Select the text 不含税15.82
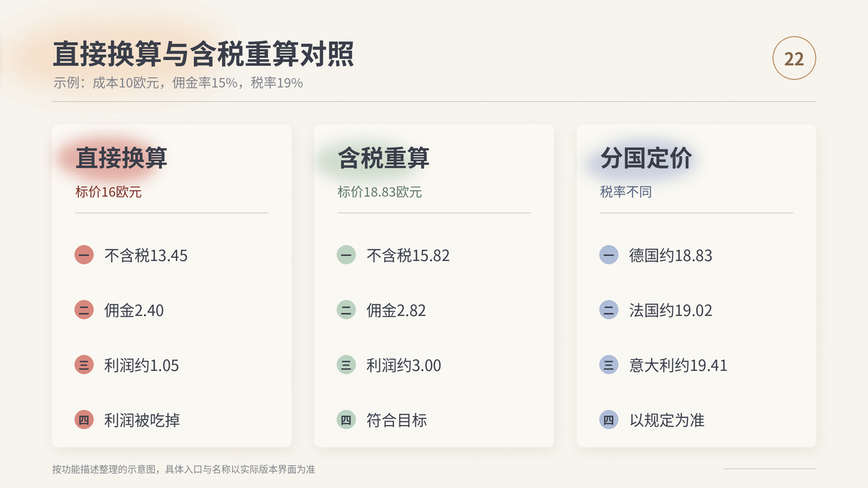The height and width of the screenshot is (488, 868). click(409, 255)
